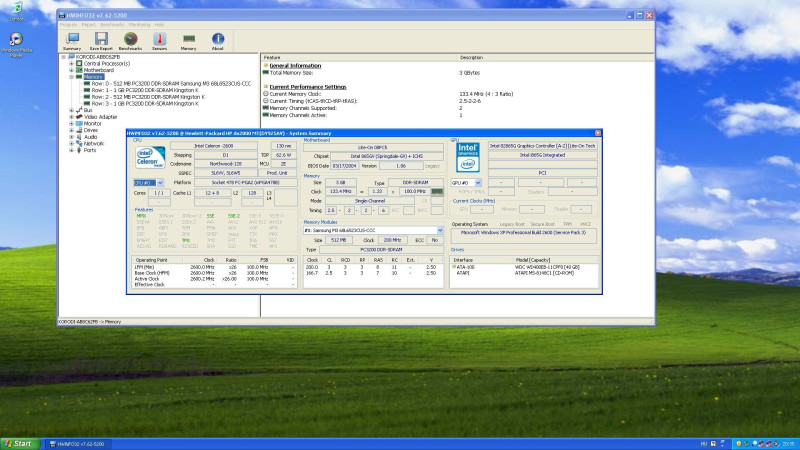800x450 pixels.
Task: Select Row: 2 - 512 MB Kingston module
Action: coord(148,97)
